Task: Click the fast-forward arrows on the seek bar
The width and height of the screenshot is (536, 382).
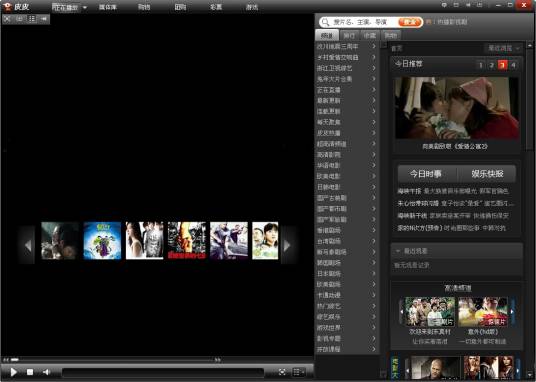Action: pyautogui.click(x=217, y=359)
